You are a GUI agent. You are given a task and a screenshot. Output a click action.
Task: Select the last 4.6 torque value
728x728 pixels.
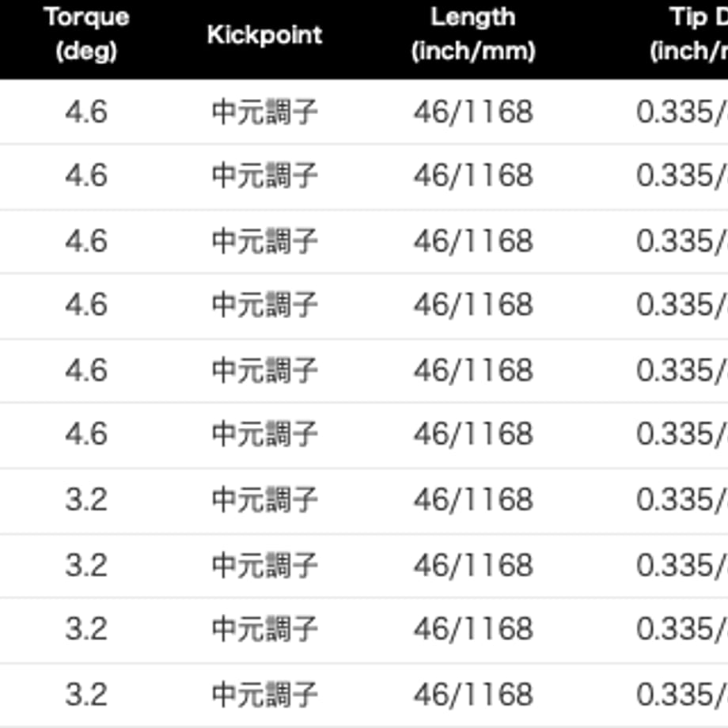[86, 434]
